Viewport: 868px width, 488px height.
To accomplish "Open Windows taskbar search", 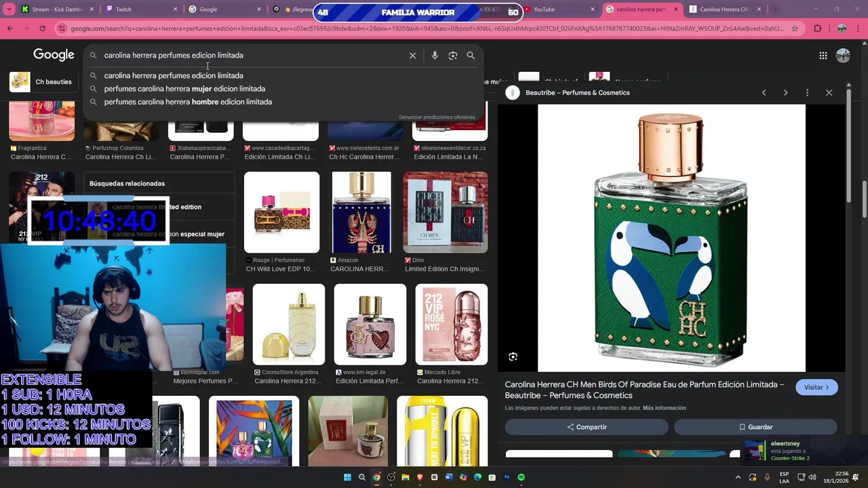I will tap(362, 477).
